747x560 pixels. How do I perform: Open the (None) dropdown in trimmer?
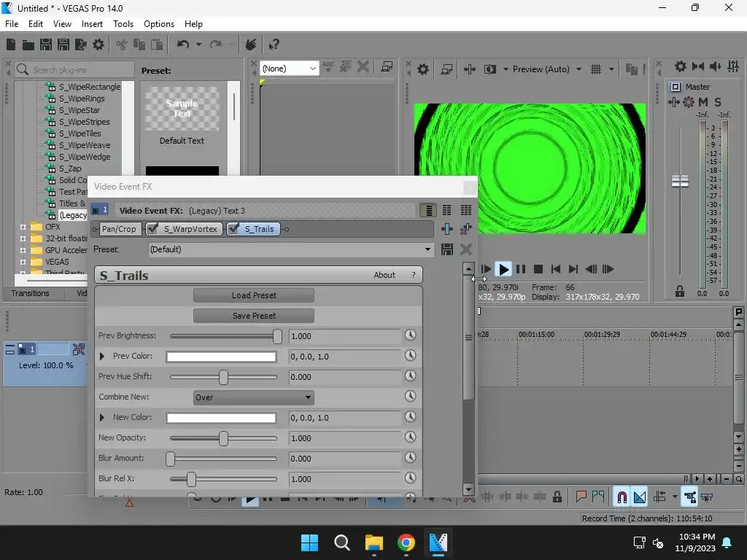(289, 69)
